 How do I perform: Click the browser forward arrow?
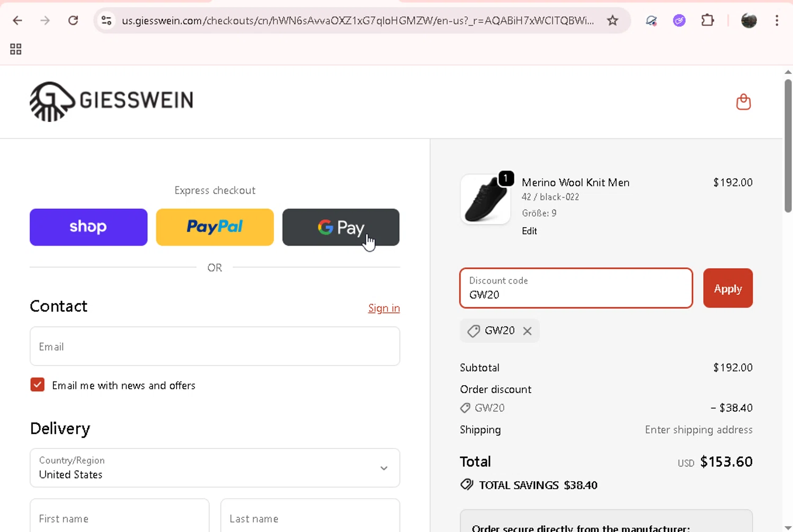[x=45, y=21]
